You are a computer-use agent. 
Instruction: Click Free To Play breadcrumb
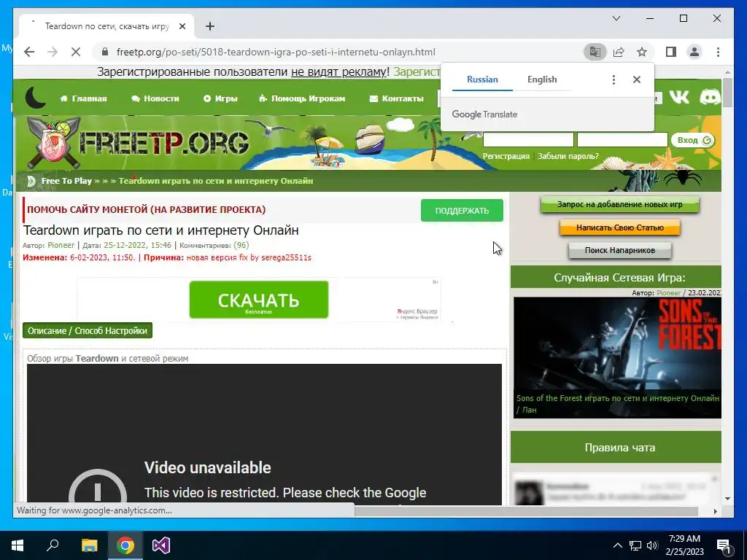66,181
